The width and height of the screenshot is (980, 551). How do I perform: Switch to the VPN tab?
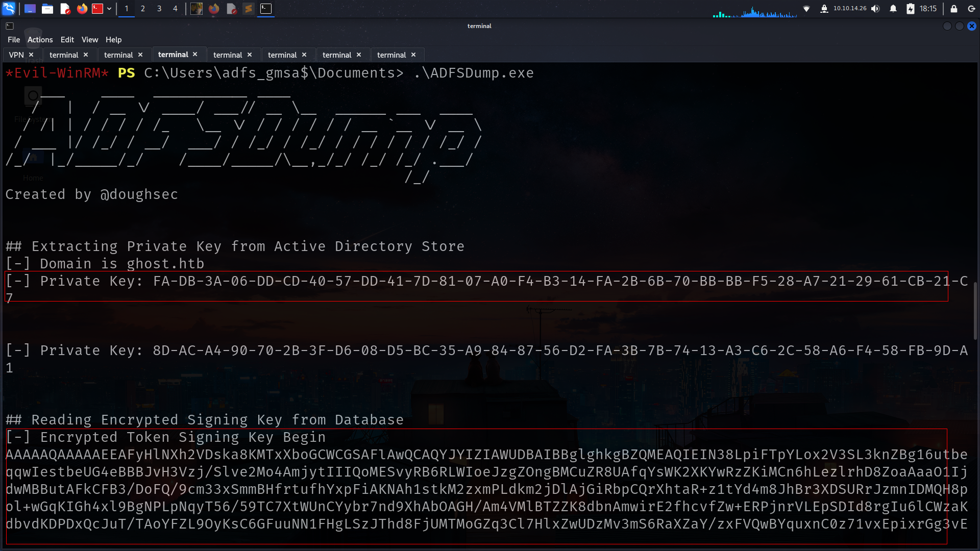16,55
